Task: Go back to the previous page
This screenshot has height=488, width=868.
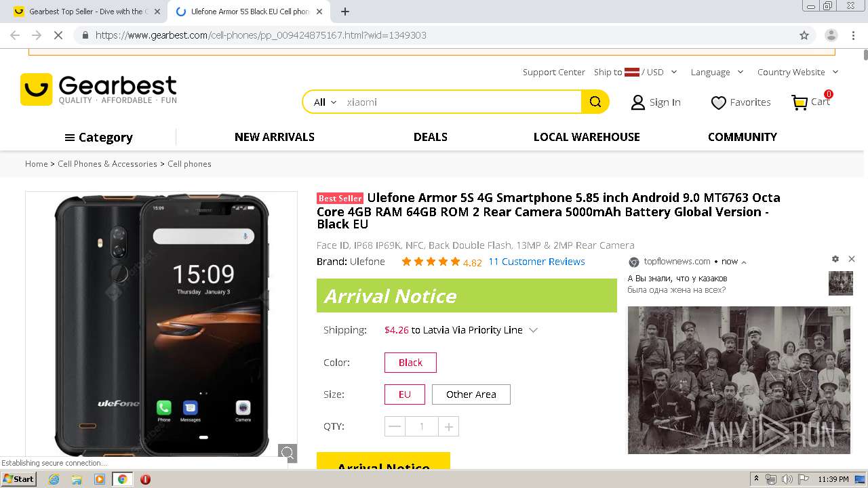Action: click(15, 35)
